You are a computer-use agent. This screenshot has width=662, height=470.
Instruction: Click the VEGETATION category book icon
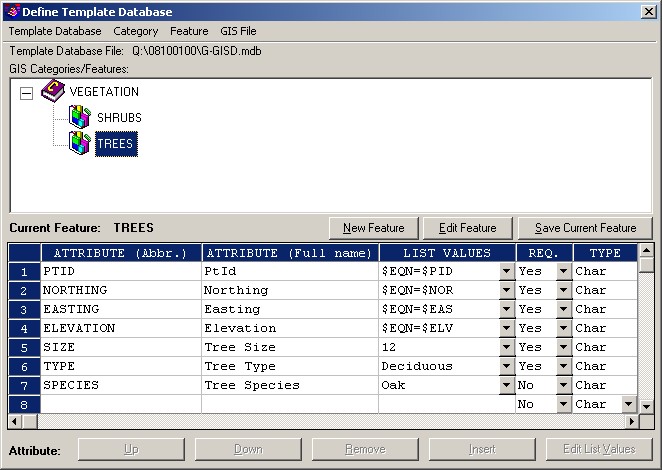tap(53, 91)
